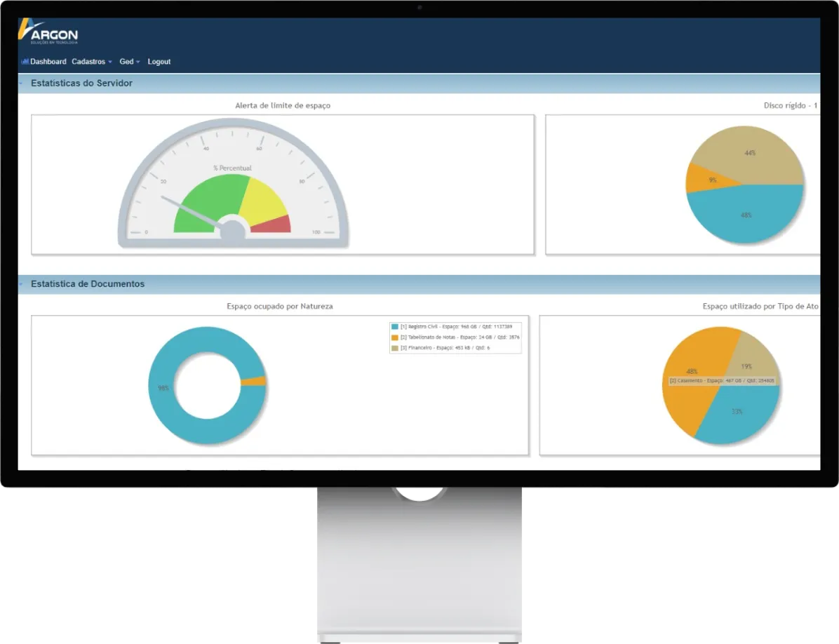
Task: Click the Dashboard bar chart icon
Action: tap(25, 62)
